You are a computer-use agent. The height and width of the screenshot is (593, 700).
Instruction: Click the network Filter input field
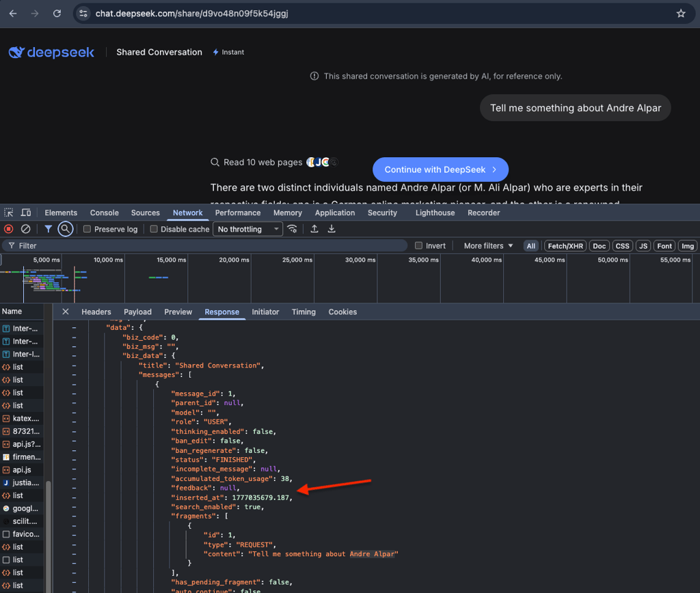click(x=205, y=245)
